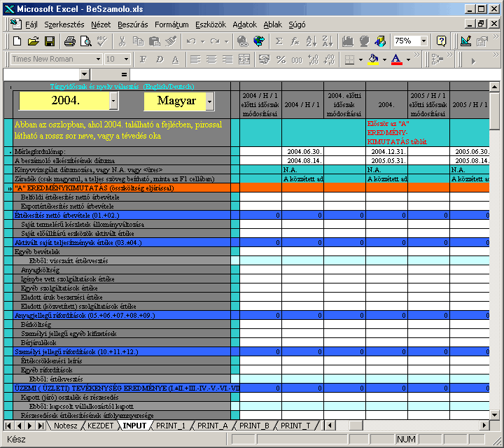Image resolution: width=504 pixels, height=448 pixels.
Task: Click the Merge and Center icon
Action: (x=244, y=59)
